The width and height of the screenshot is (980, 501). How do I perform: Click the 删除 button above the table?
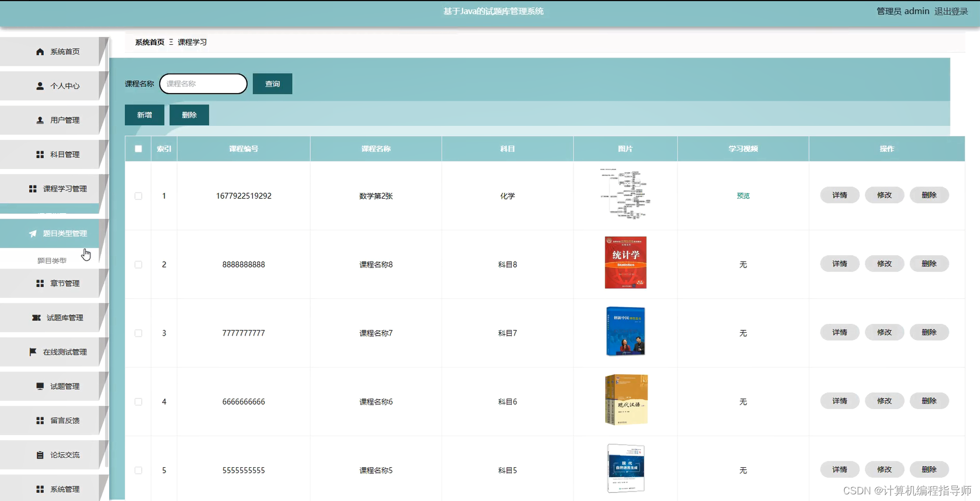tap(189, 115)
